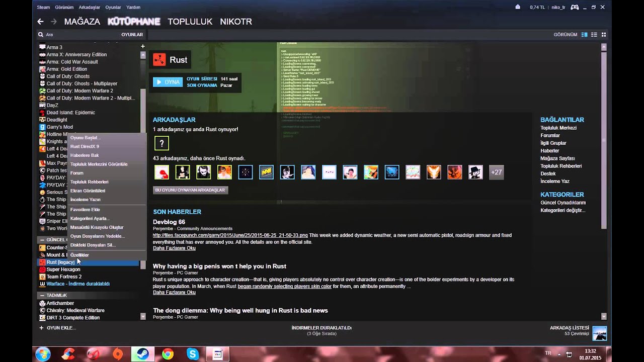Switch to the MAĞAZA tab

(82, 22)
